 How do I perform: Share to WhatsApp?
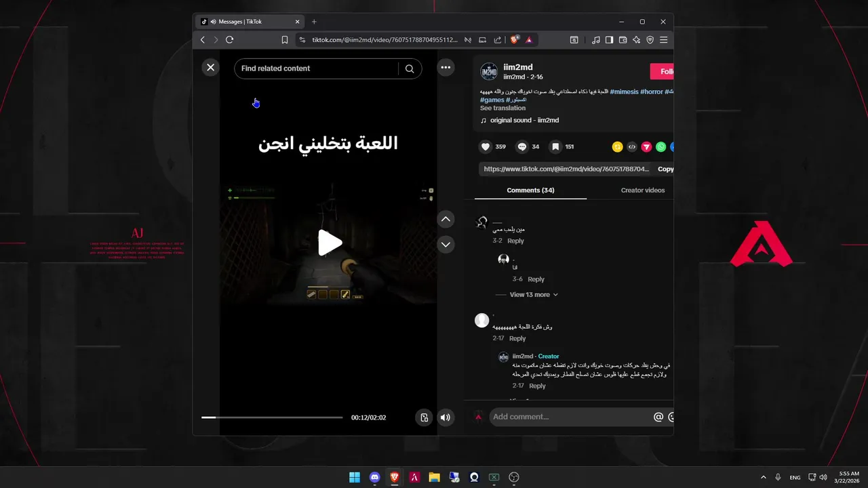click(660, 146)
